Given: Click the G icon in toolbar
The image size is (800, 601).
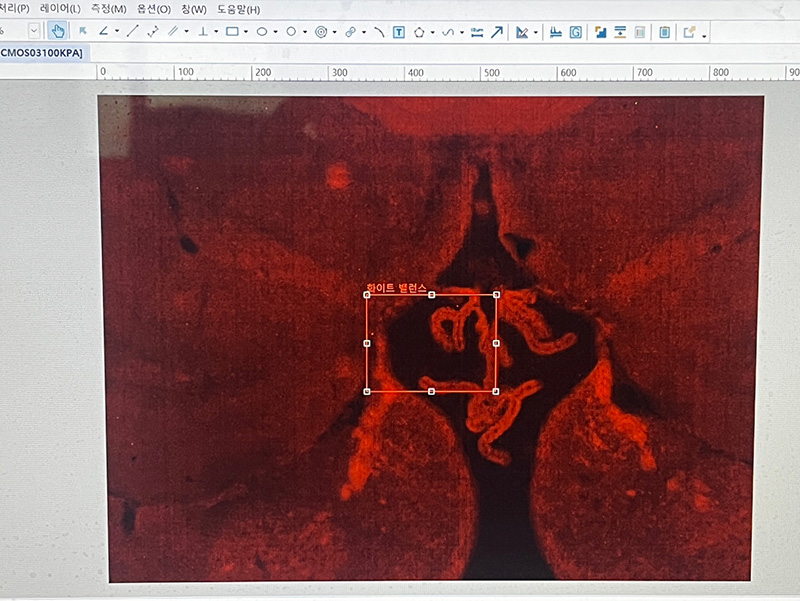Looking at the screenshot, I should coord(576,32).
